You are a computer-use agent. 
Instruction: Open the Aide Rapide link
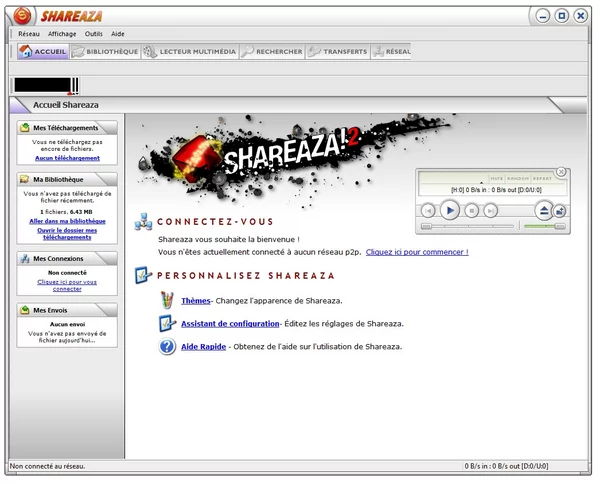pos(204,347)
